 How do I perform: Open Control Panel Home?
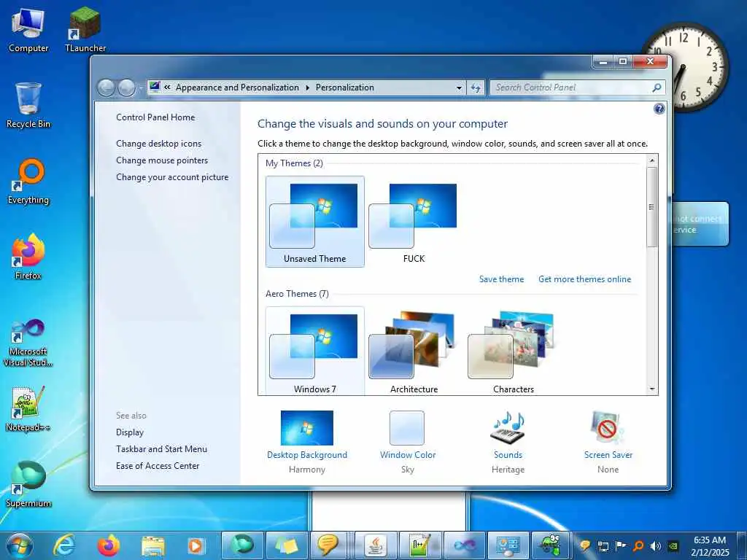point(155,117)
